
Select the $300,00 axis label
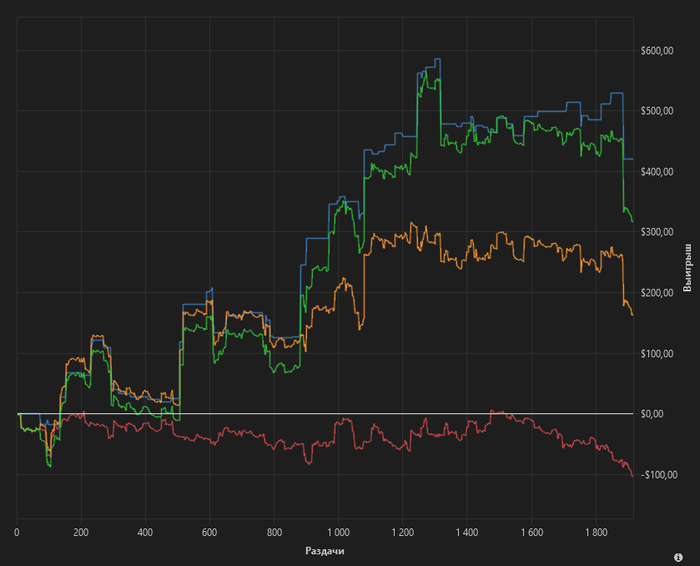point(657,232)
